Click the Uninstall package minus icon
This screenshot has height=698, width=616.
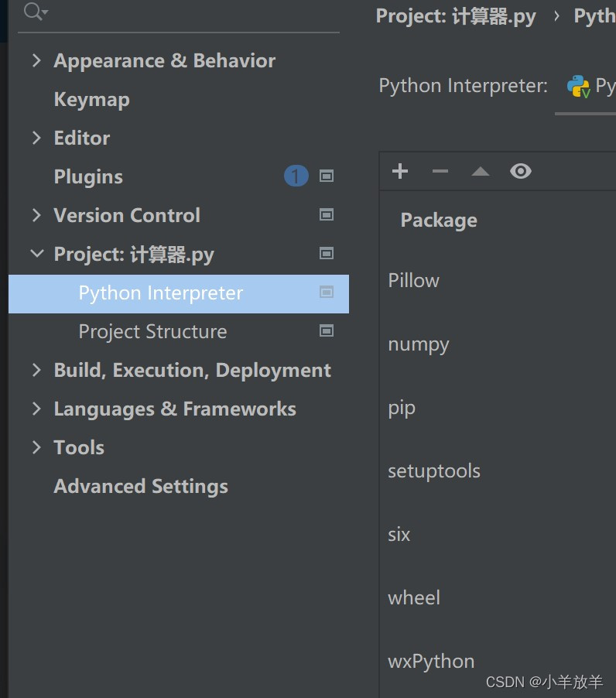point(440,171)
